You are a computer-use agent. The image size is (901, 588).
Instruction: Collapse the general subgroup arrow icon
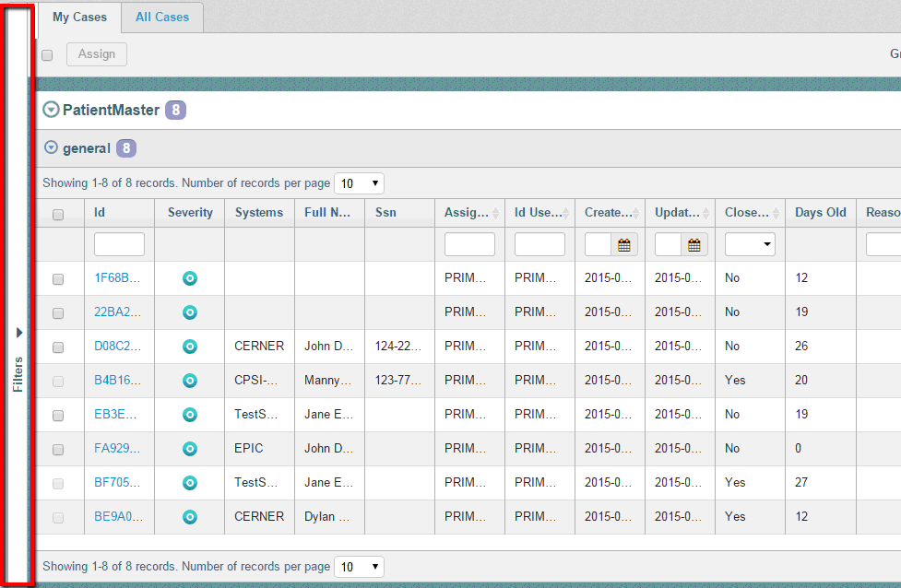[x=52, y=147]
